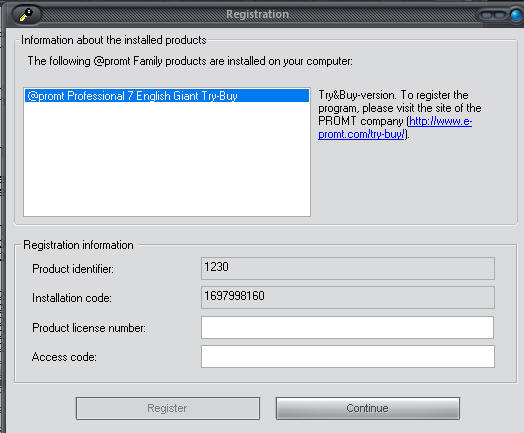524x433 pixels.
Task: Click "Information about the installed products" heading
Action: coord(114,40)
